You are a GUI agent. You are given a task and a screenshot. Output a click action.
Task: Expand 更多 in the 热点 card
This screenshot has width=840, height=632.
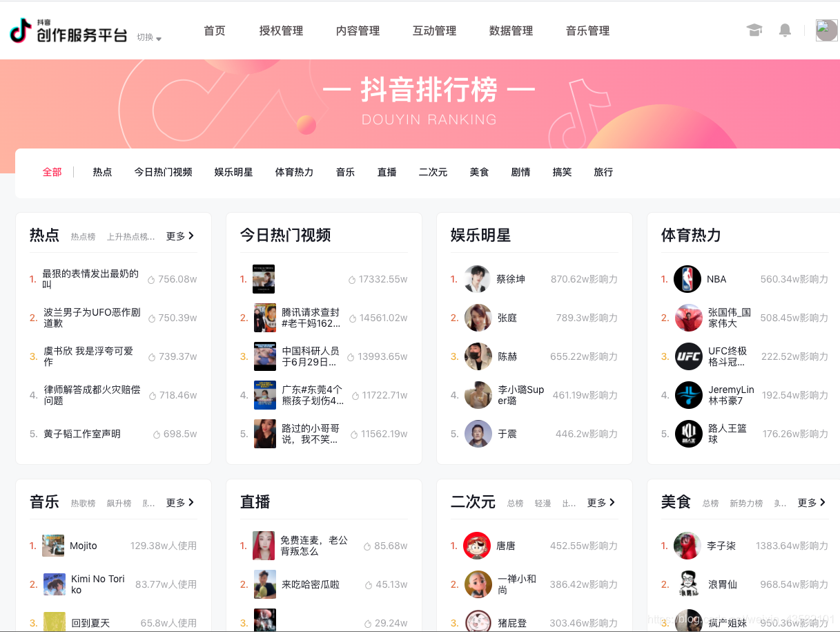pyautogui.click(x=180, y=236)
